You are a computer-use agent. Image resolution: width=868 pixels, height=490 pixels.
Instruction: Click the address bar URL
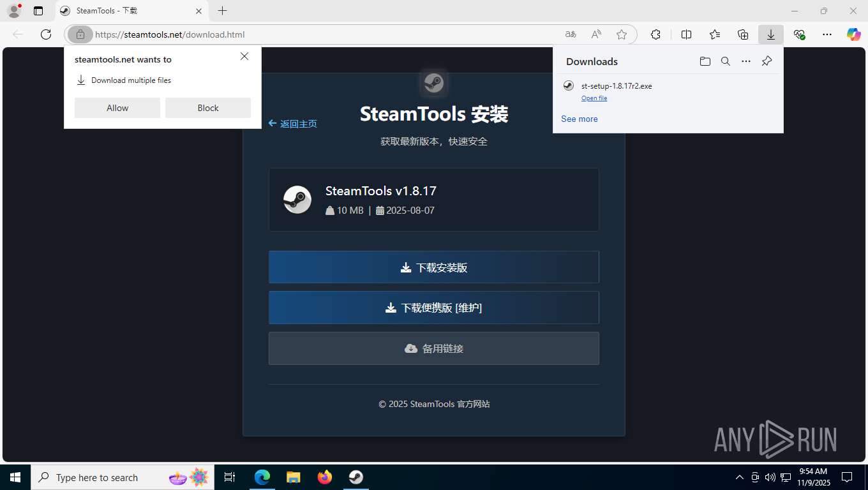[170, 34]
